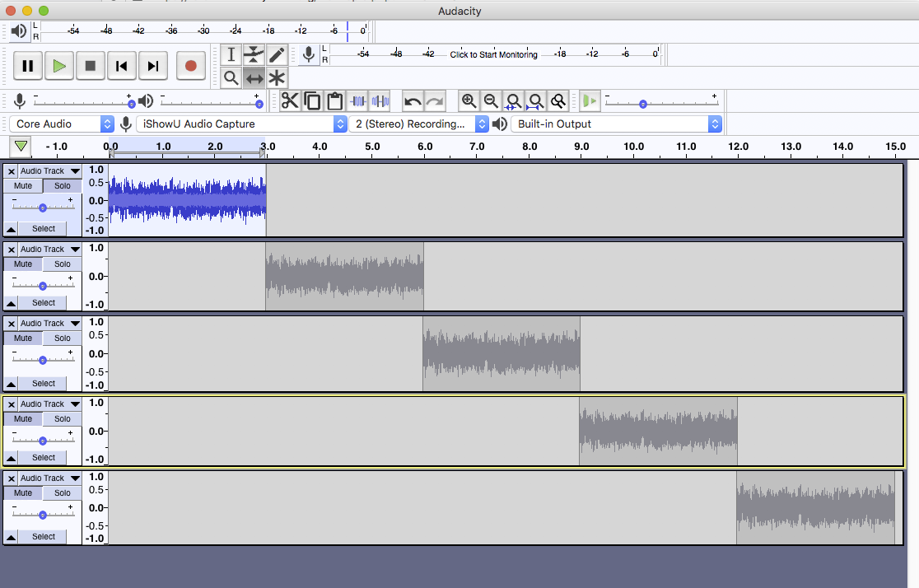The width and height of the screenshot is (919, 588).
Task: Toggle Solo on the first audio track
Action: (x=63, y=186)
